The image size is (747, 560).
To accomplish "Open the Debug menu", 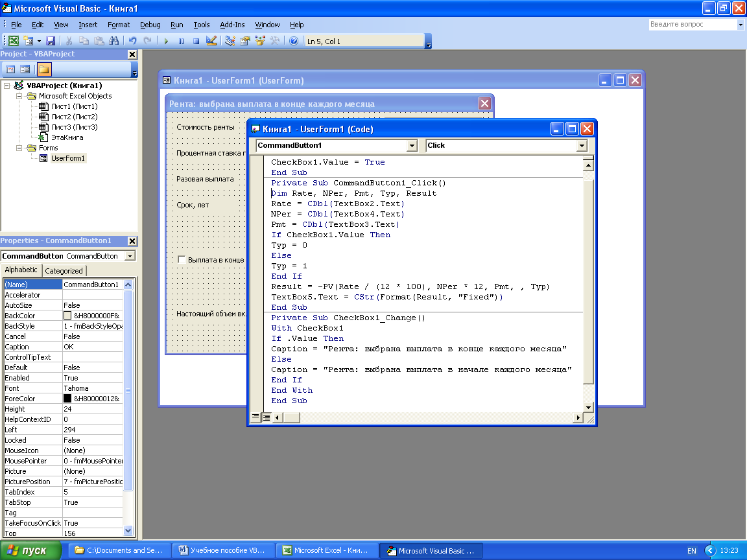I will tap(150, 25).
